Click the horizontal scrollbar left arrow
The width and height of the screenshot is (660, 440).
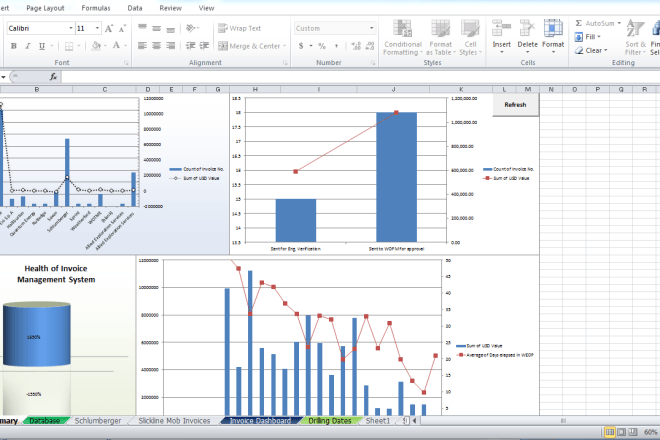point(415,420)
